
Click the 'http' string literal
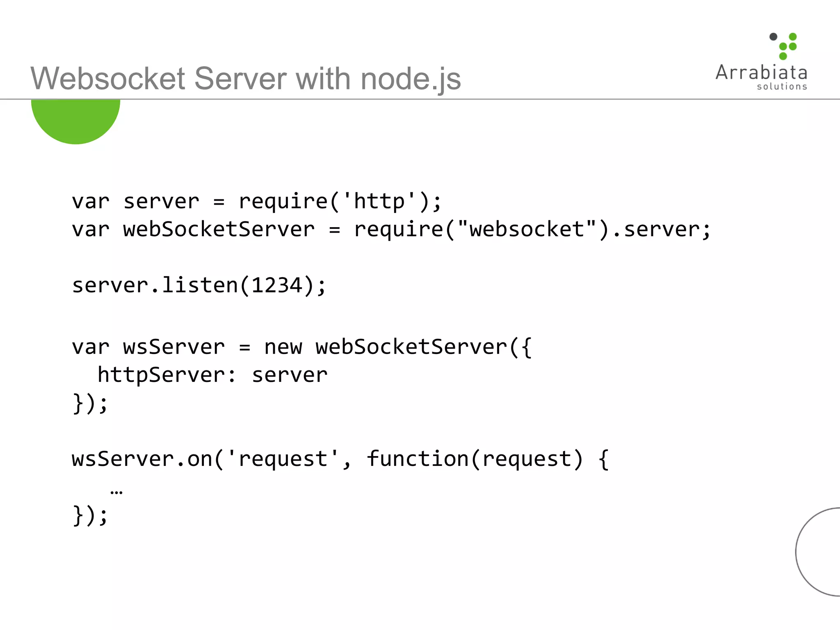(379, 201)
